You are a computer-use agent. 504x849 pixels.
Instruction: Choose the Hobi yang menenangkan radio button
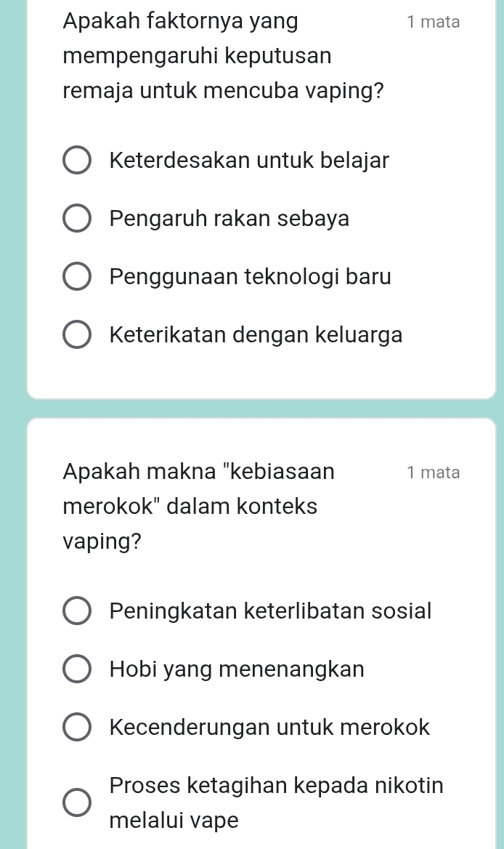(x=77, y=669)
